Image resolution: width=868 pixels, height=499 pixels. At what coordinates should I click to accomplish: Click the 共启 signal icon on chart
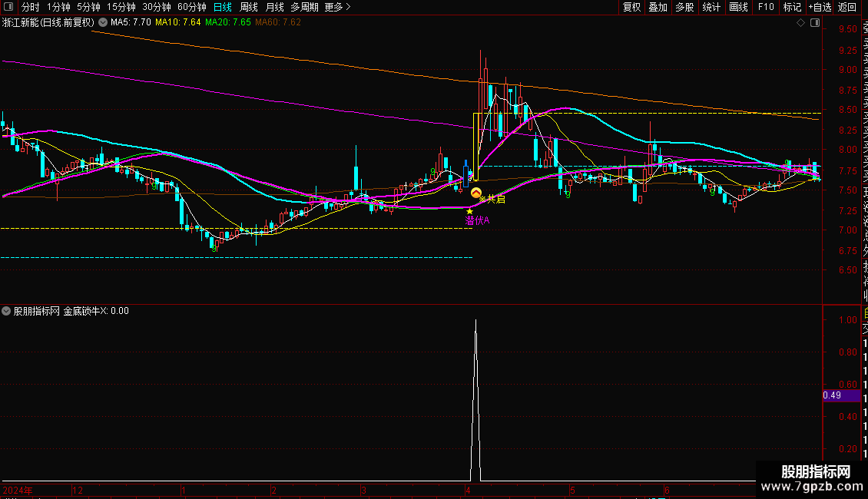(476, 193)
